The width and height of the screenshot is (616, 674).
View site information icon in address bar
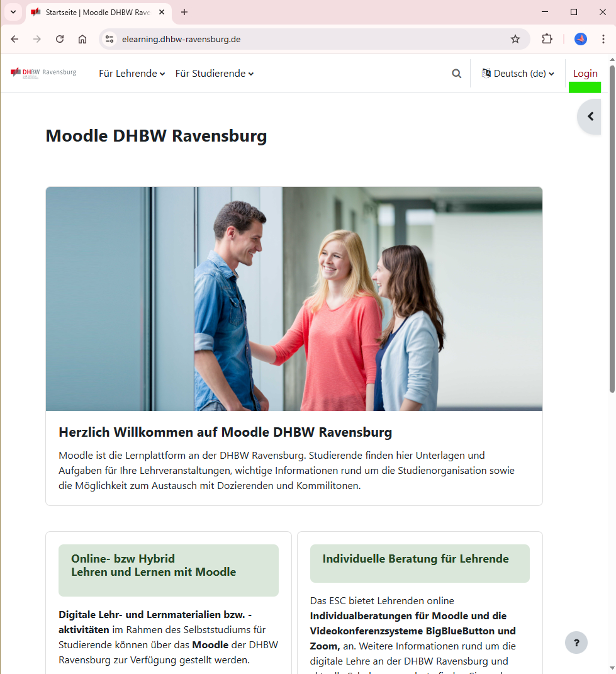(109, 39)
